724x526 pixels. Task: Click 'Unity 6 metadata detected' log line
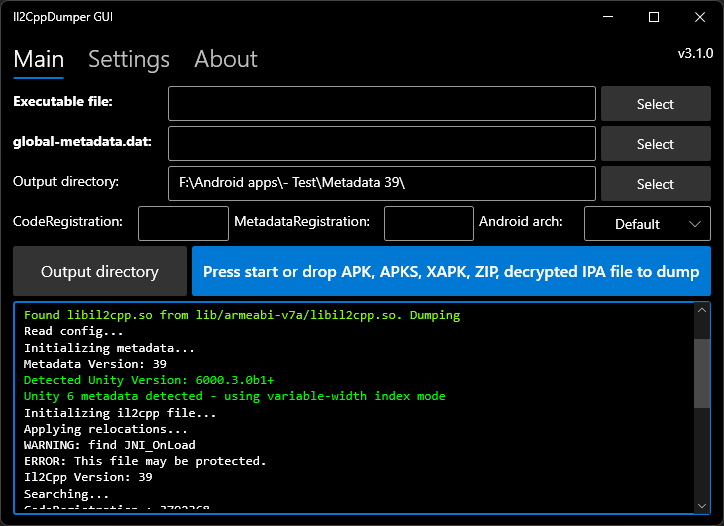(235, 396)
